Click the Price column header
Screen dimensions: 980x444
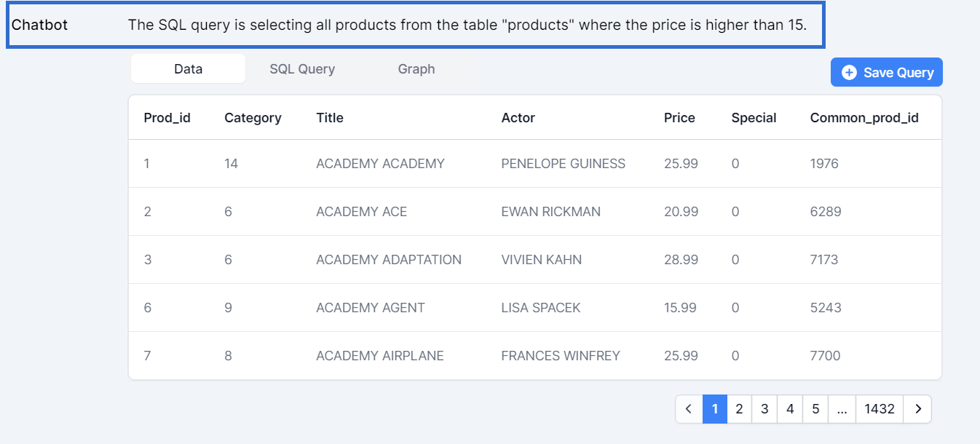pos(679,118)
